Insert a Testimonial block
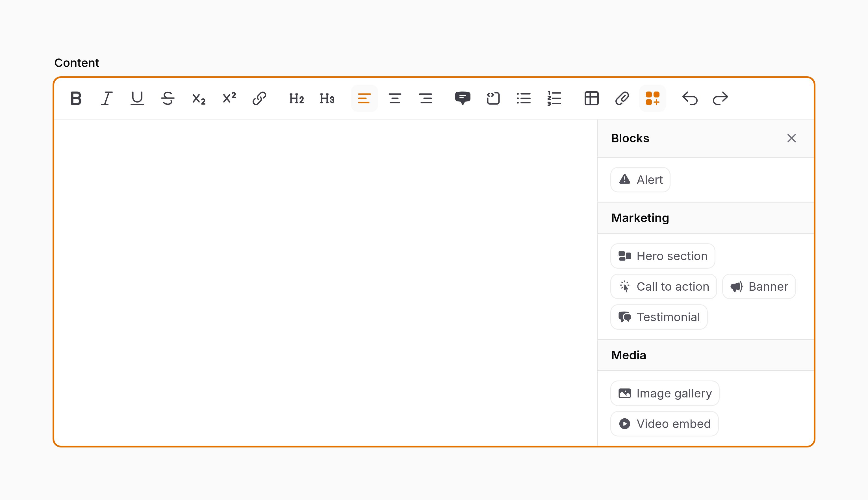Viewport: 868px width, 500px height. (659, 317)
